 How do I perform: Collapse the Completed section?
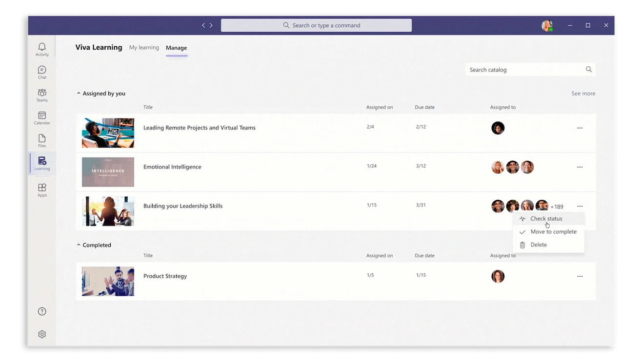tap(79, 245)
